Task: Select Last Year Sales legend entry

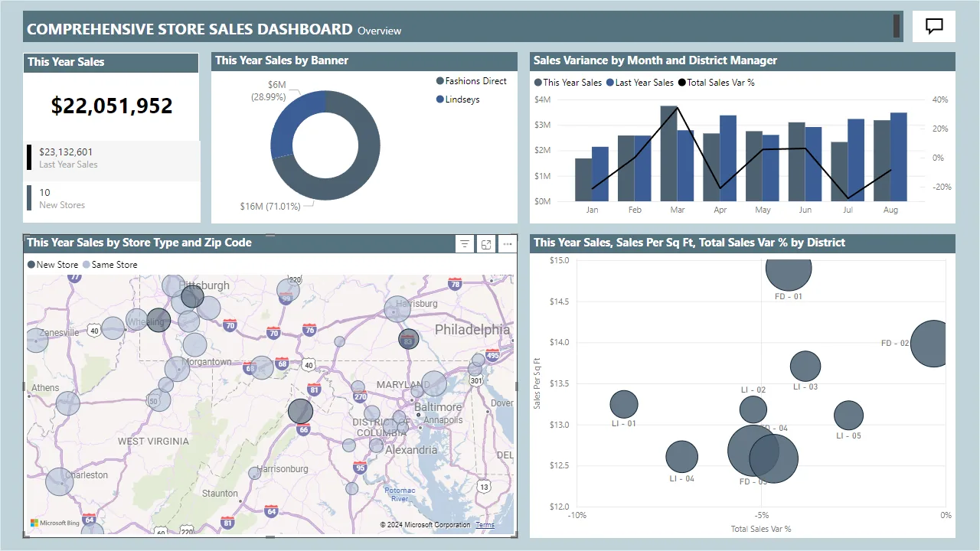Action: [640, 83]
